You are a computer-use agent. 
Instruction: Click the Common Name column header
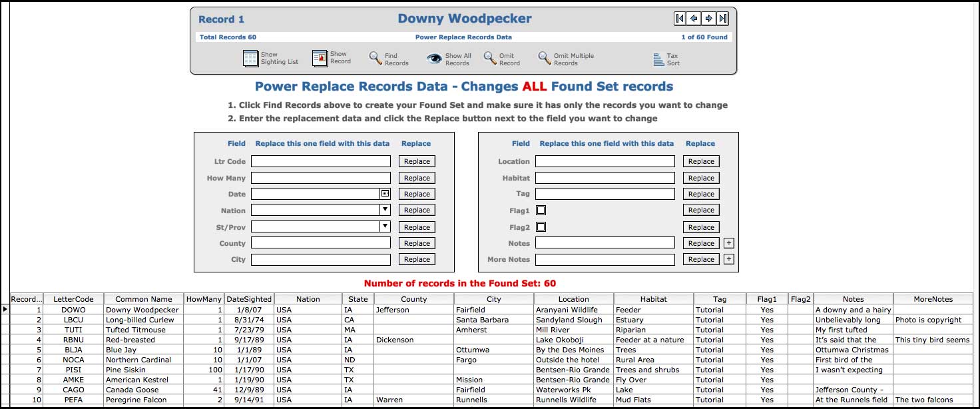coord(144,299)
